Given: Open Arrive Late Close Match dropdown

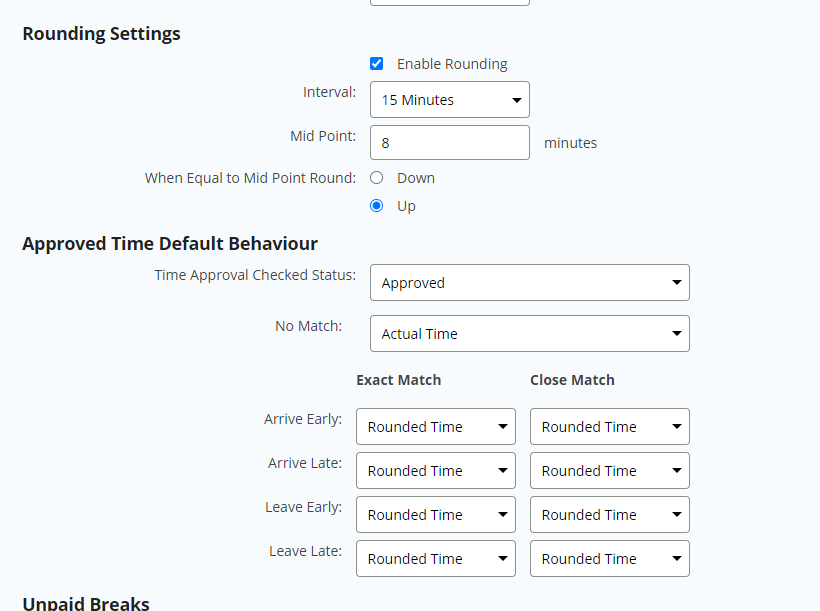Looking at the screenshot, I should [610, 470].
